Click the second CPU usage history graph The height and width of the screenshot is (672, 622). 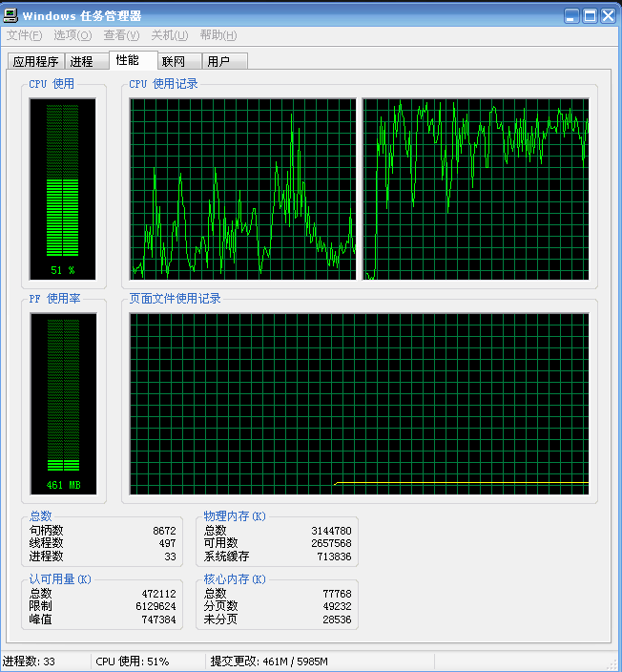(x=476, y=189)
